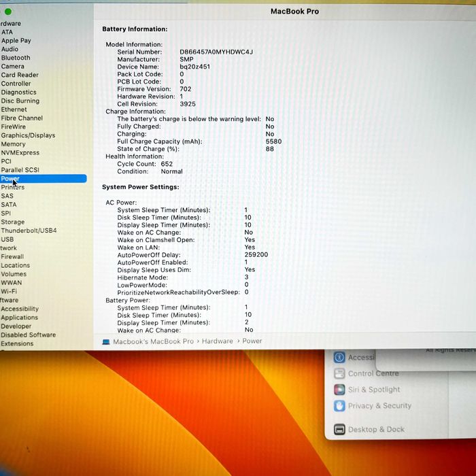Click Macbook's MacBook Pro in path bar
The height and width of the screenshot is (476, 476).
(153, 341)
